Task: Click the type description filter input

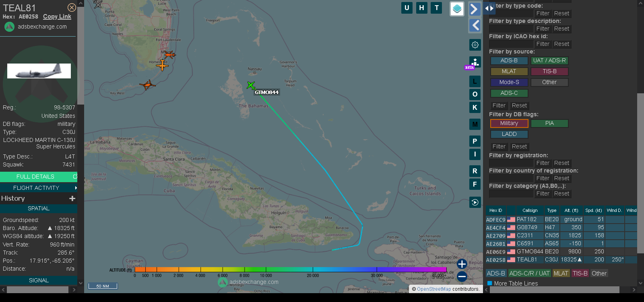Action: 511,29
